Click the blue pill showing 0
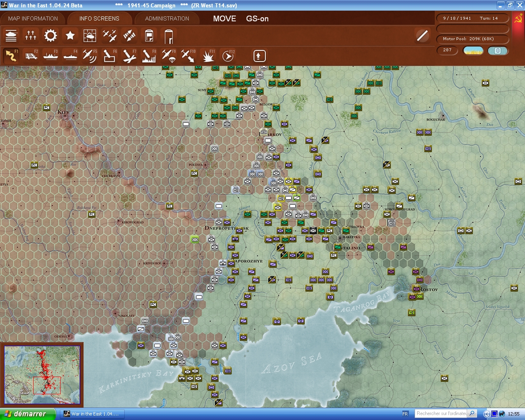525x420 pixels. pyautogui.click(x=498, y=50)
